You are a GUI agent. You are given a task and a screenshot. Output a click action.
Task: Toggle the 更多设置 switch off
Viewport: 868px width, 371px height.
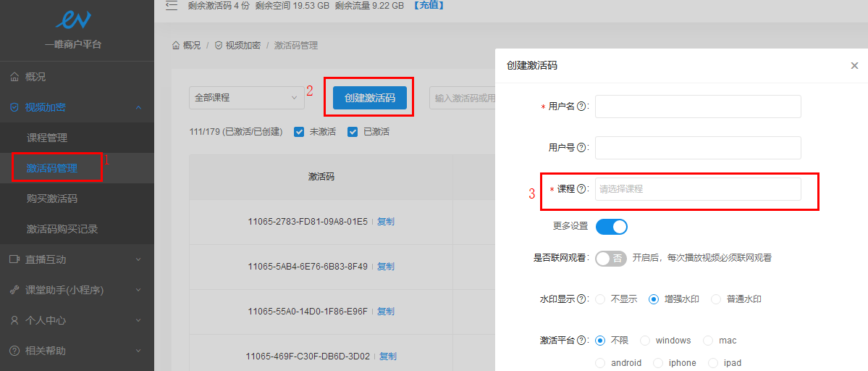612,227
